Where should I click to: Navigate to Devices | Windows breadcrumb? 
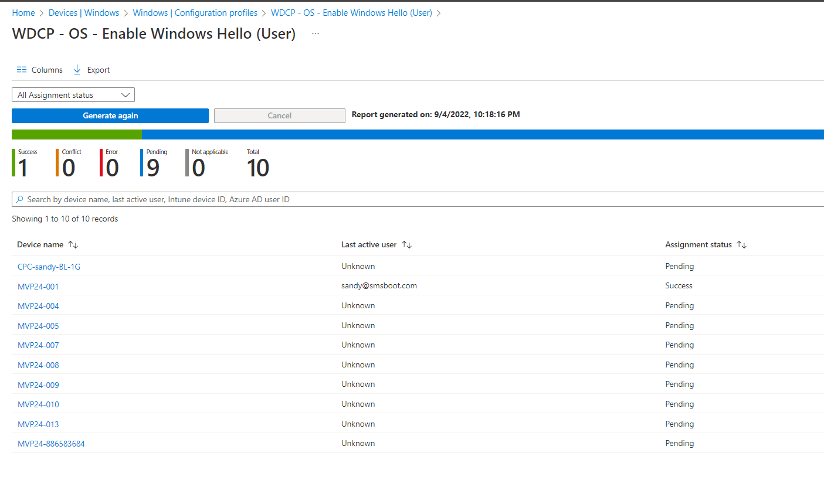pyautogui.click(x=84, y=12)
